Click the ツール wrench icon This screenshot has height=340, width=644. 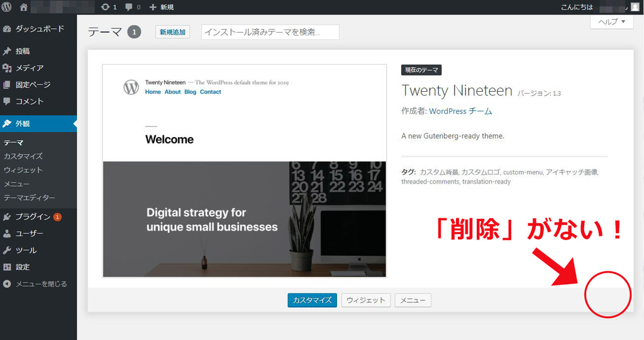pos(6,251)
